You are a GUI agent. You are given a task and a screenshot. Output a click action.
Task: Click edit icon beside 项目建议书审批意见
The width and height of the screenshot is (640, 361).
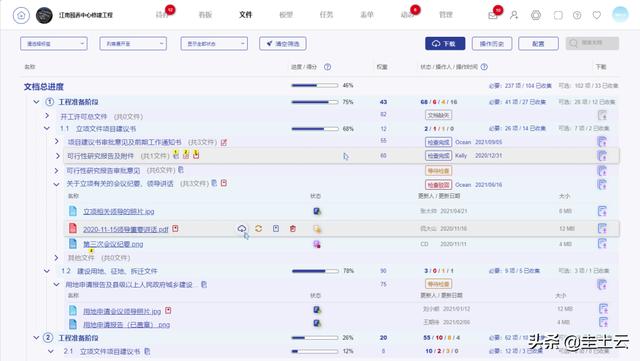click(x=224, y=142)
